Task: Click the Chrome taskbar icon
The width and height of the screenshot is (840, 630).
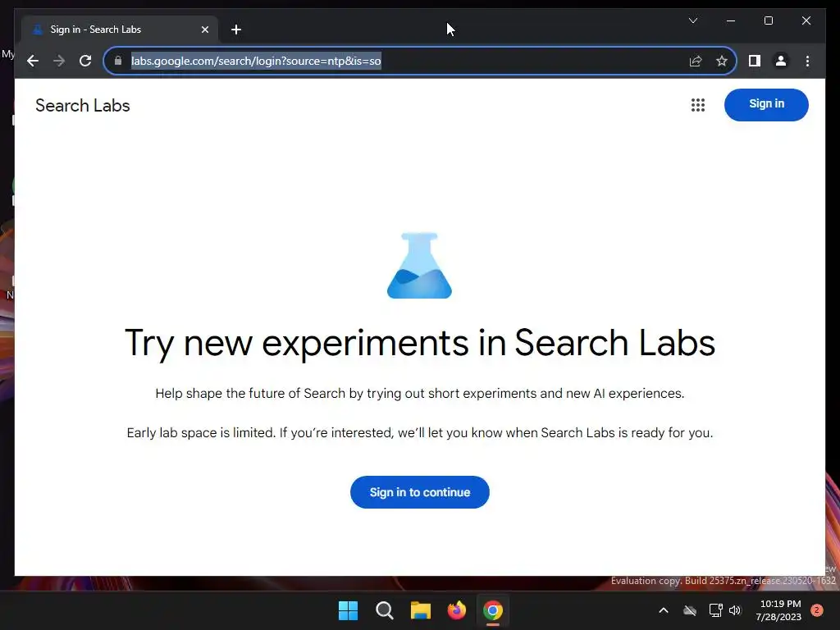Action: point(493,610)
